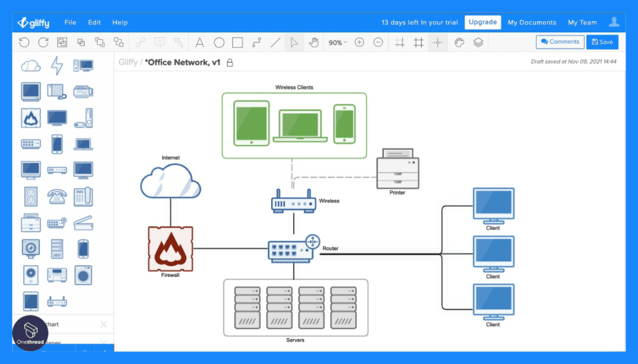Select the Text tool

point(199,42)
